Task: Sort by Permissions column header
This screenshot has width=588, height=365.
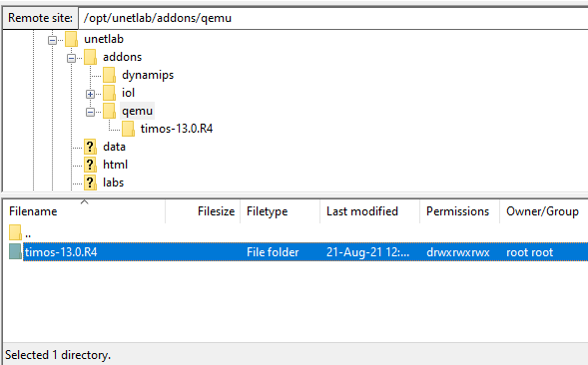Action: (x=460, y=211)
